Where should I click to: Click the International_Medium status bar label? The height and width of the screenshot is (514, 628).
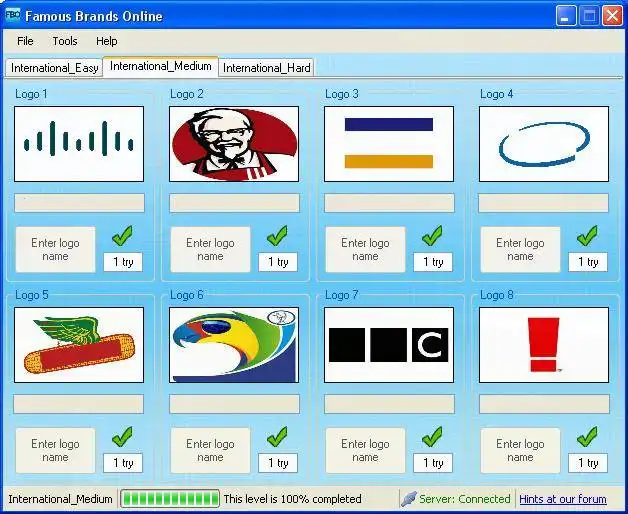tap(60, 499)
